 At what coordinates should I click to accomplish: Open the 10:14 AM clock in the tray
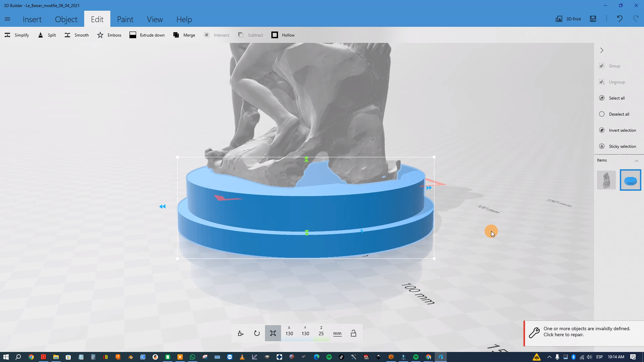tap(616, 357)
